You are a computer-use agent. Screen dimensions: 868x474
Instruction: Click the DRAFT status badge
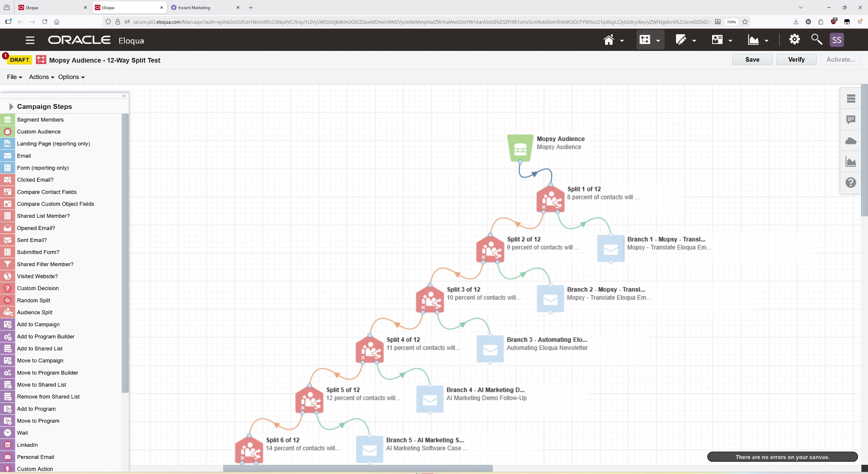pyautogui.click(x=19, y=60)
